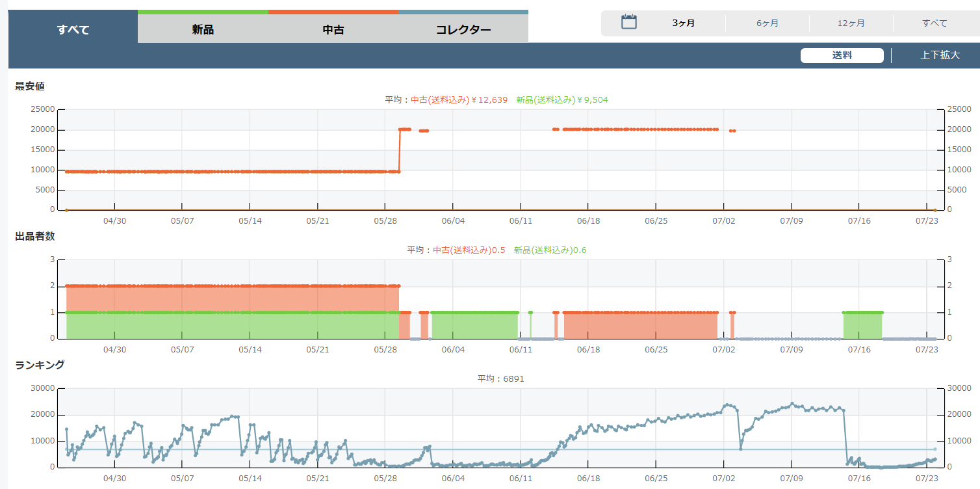Screen dimensions: 980x489
Task: Hide 中古(送料込み) series in 出品者数 chart
Action: click(469, 250)
